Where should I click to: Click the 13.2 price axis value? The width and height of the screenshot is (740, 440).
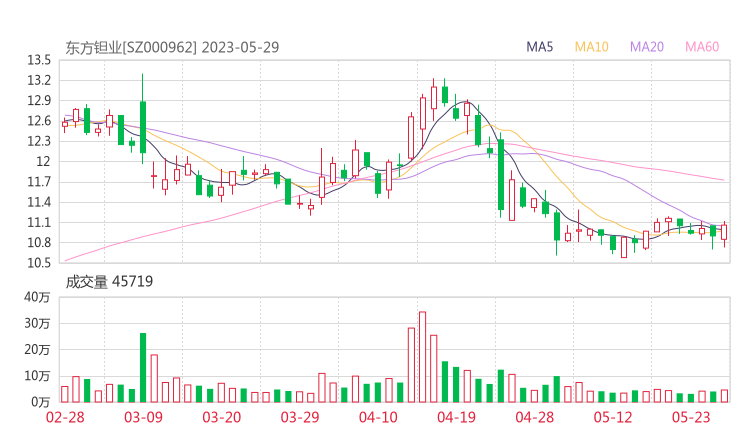coord(39,80)
